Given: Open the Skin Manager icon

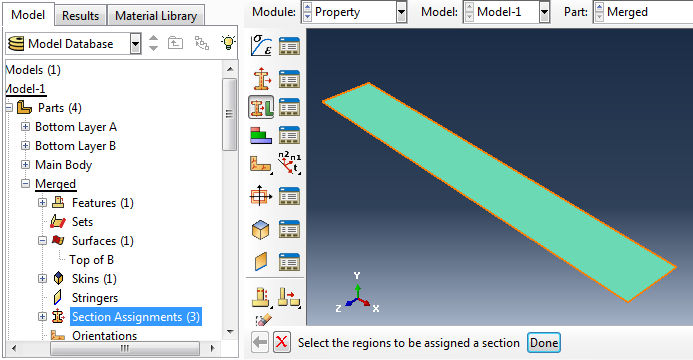Looking at the screenshot, I should (289, 229).
